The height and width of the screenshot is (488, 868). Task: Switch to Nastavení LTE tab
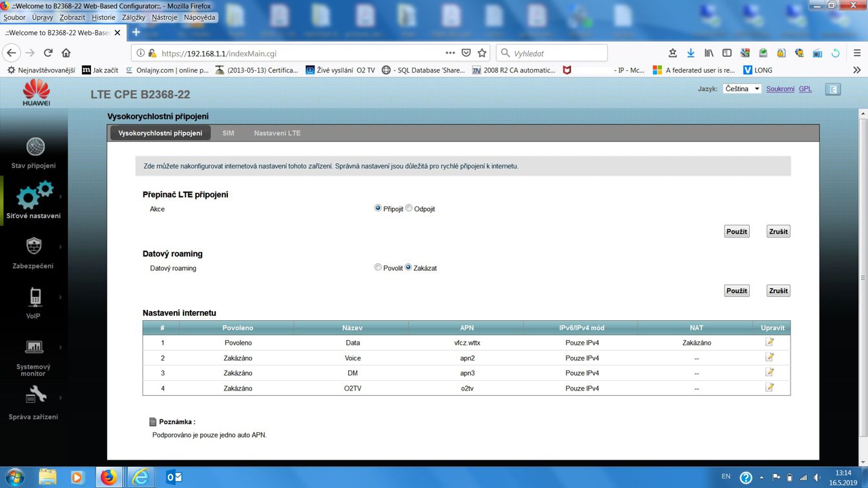point(277,133)
